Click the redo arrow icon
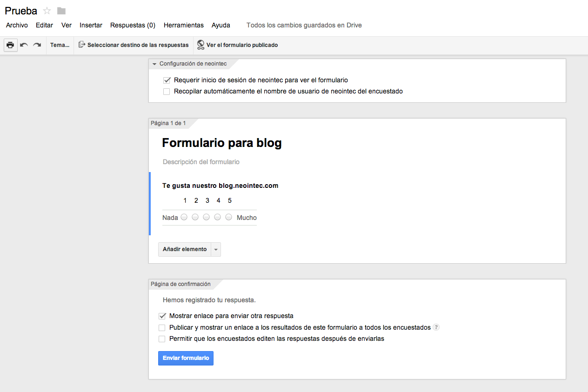Screen dimensions: 588x392 (x=37, y=45)
